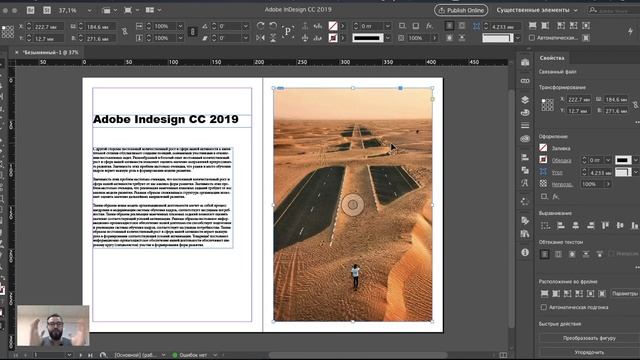Rotate the selection 90° counter-clockwise
The image size is (640, 360).
point(273,26)
